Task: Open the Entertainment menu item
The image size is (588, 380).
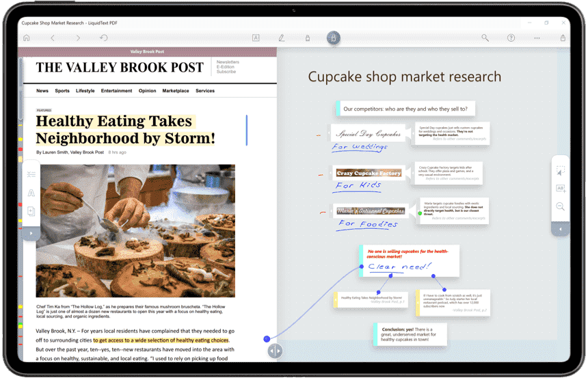Action: [116, 91]
